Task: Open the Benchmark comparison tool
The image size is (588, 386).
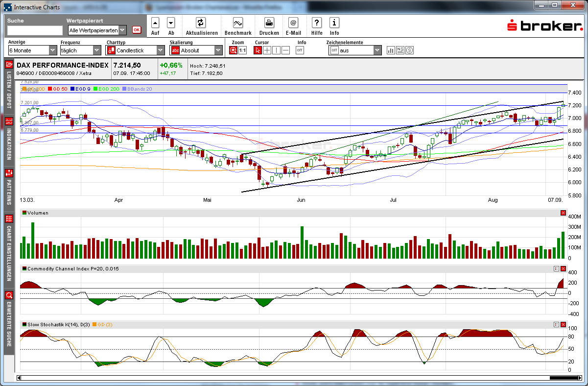Action: 238,23
